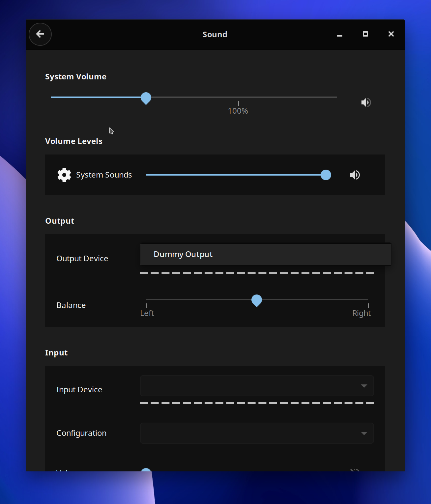Go back using the arrow button
This screenshot has width=431, height=504.
[x=40, y=34]
